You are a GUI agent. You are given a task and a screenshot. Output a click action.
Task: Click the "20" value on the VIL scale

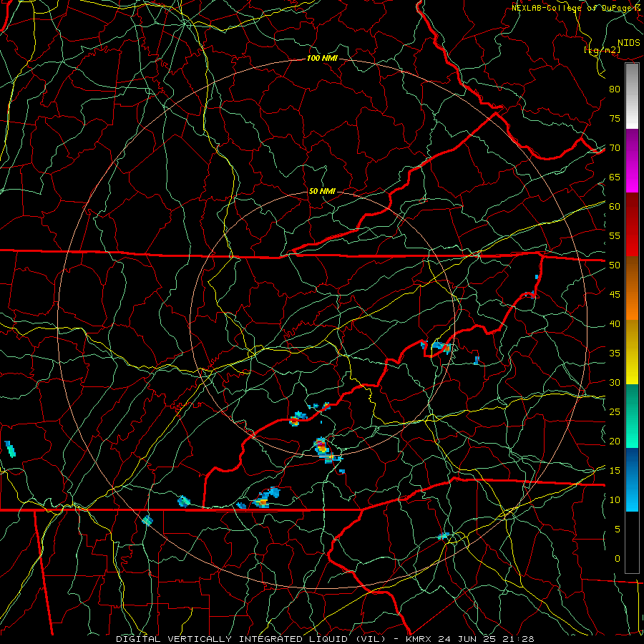tap(615, 441)
